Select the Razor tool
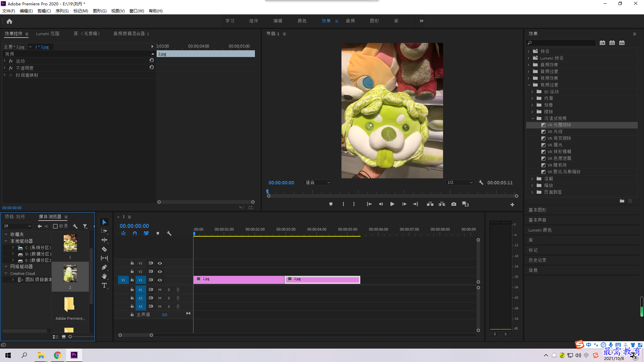Viewport: 644px width, 362px height. (104, 249)
